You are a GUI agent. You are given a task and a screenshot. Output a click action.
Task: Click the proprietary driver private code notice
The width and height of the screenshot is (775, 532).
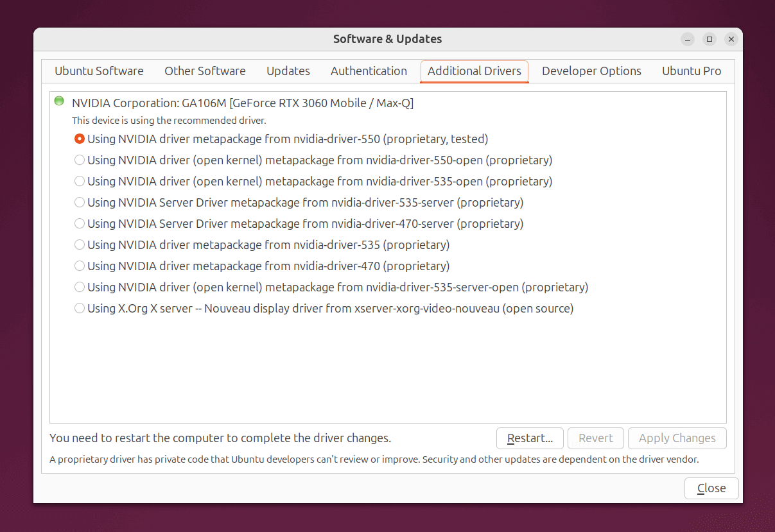[374, 459]
